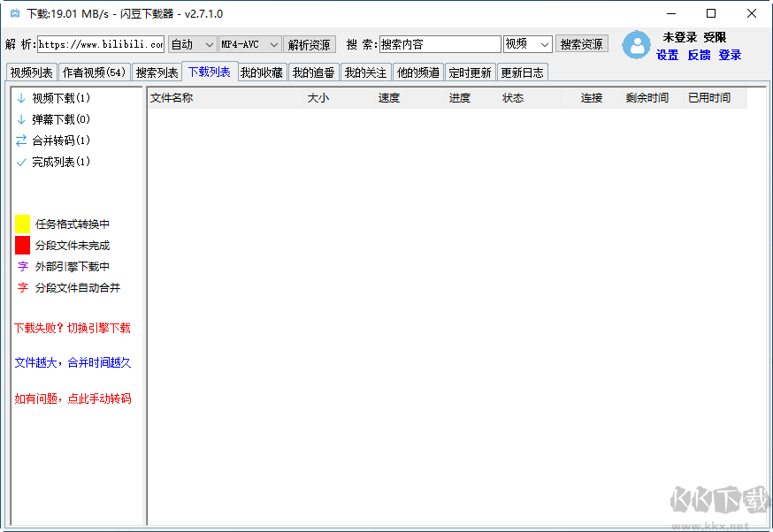This screenshot has height=532, width=773.
Task: Sort by 剩余时间 column header
Action: coord(654,98)
